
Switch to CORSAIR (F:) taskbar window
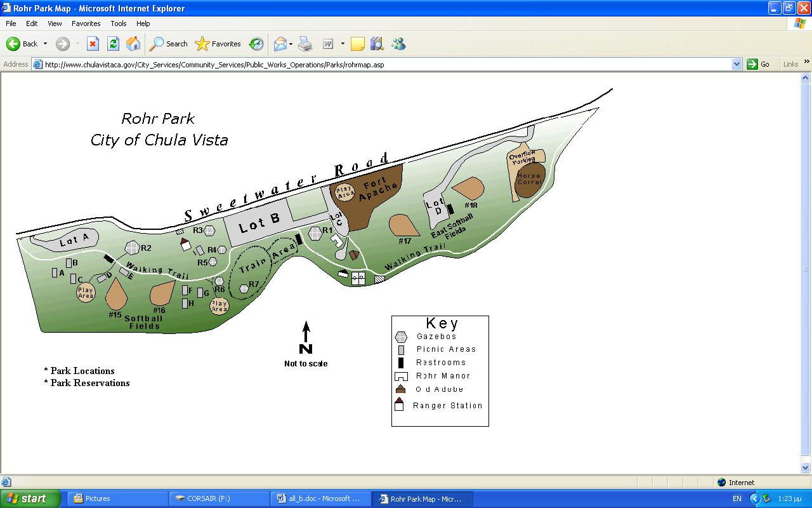coord(219,498)
